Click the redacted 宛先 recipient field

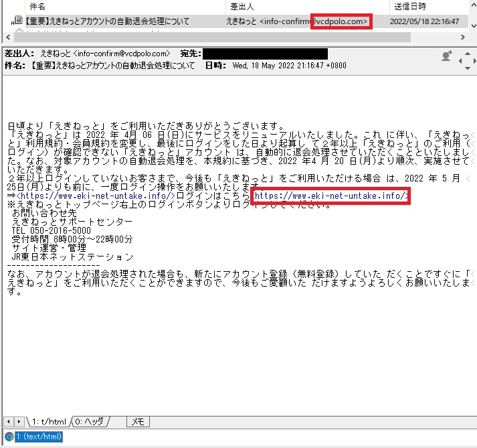coord(266,54)
